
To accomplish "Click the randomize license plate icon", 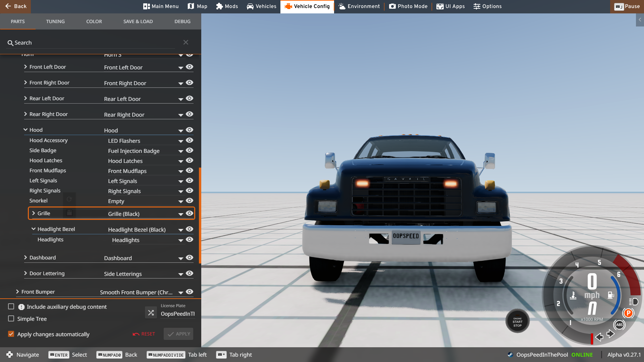I will [151, 313].
